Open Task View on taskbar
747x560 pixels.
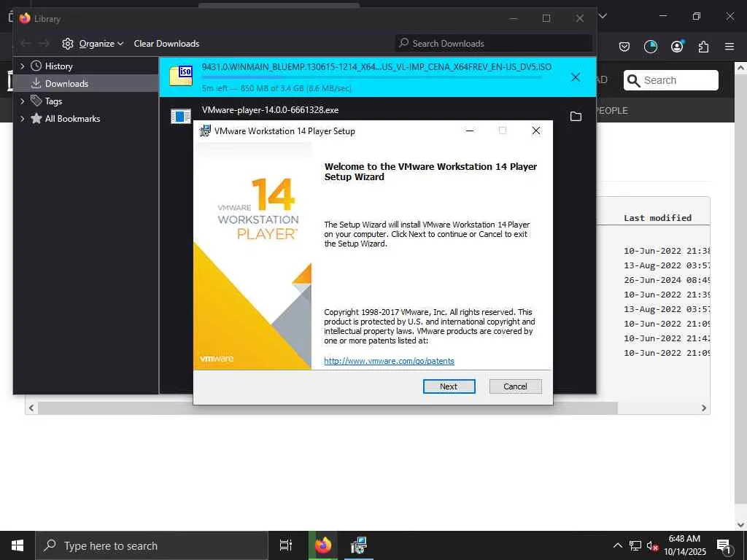click(286, 545)
